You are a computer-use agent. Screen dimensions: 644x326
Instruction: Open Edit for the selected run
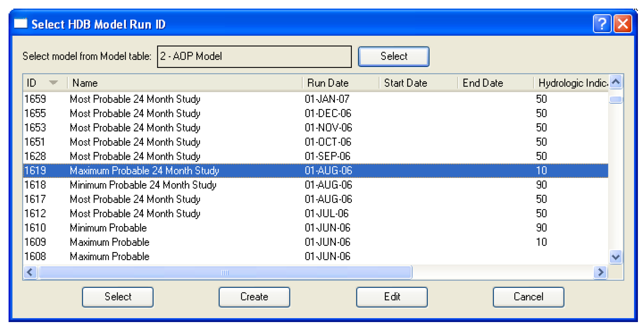(391, 297)
